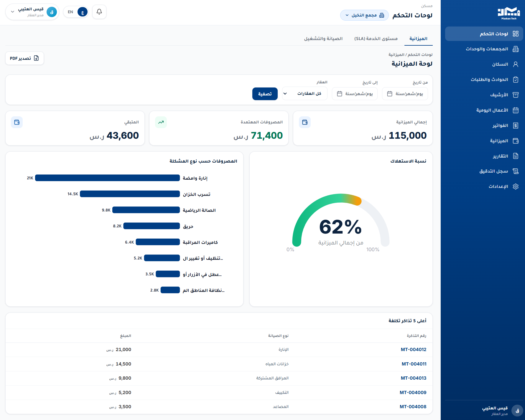Image resolution: width=525 pixels, height=420 pixels.
Task: Select the Arabic ع language option
Action: [83, 12]
